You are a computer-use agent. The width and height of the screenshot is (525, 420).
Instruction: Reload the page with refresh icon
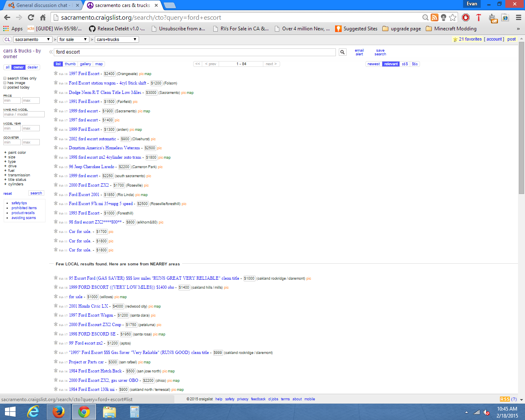[x=31, y=17]
